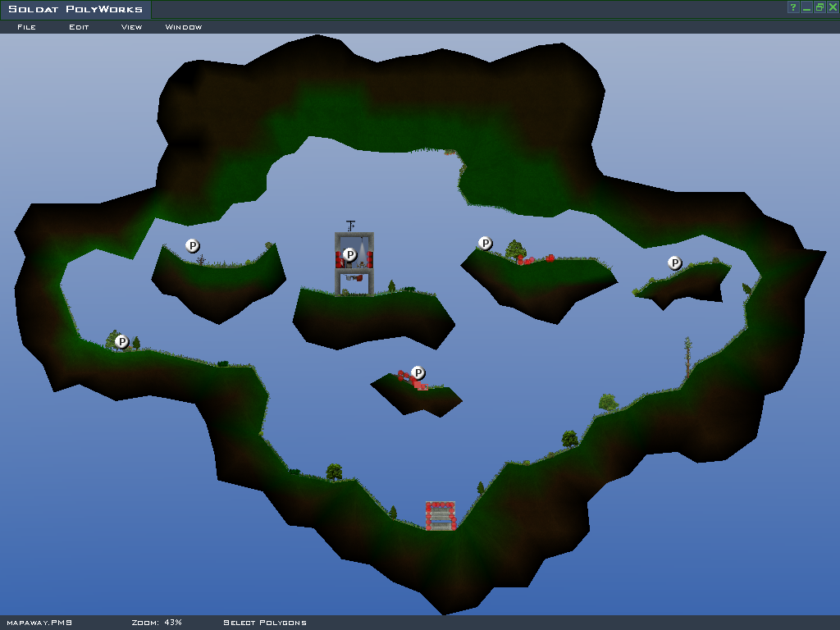Click the antenna scenery atop the gray tower

click(x=351, y=225)
